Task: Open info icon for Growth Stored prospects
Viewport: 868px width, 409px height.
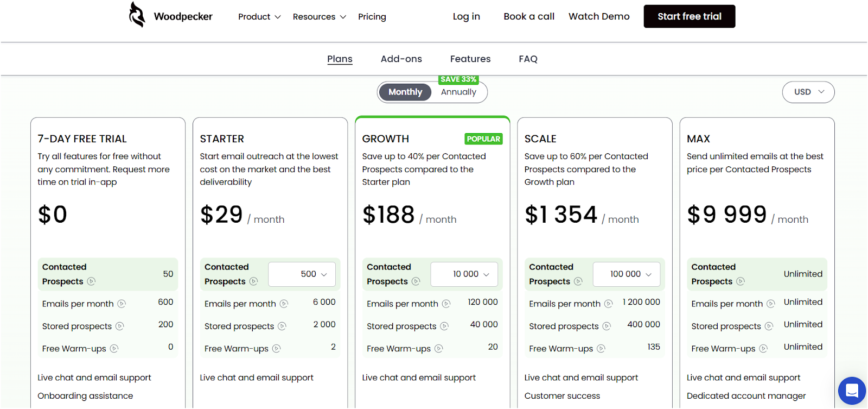Action: click(444, 326)
